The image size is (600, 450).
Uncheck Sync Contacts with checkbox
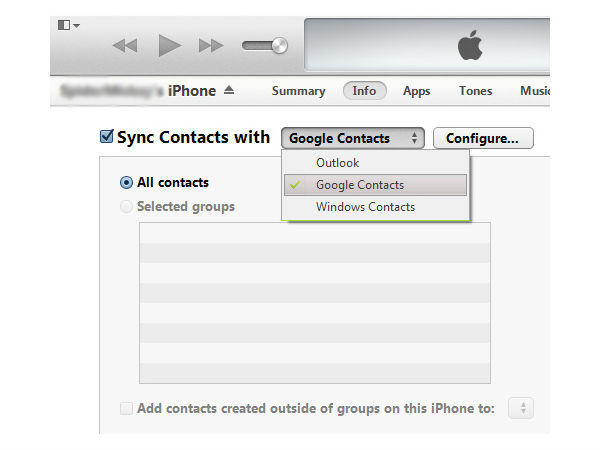tap(107, 137)
